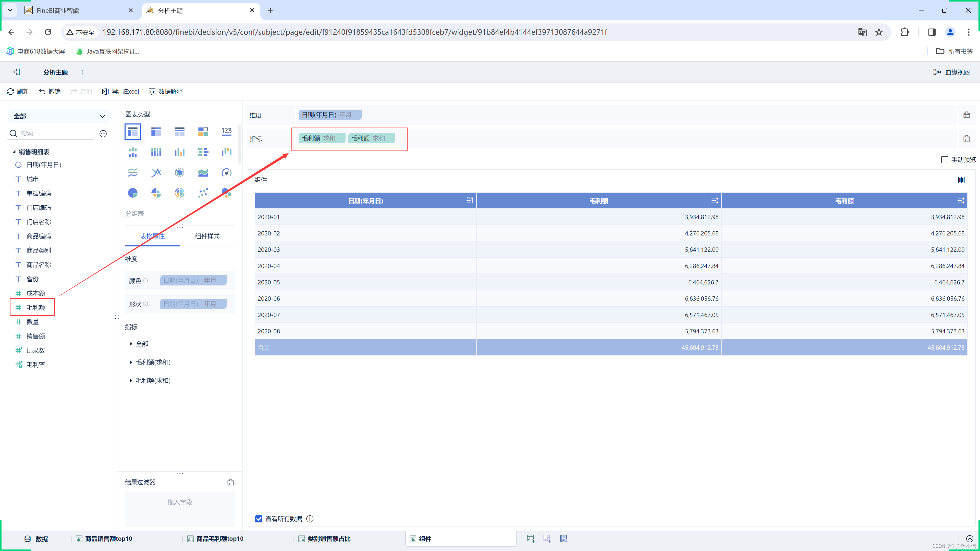This screenshot has height=551, width=980.
Task: Open the 全部 data table dropdown
Action: pyautogui.click(x=59, y=116)
